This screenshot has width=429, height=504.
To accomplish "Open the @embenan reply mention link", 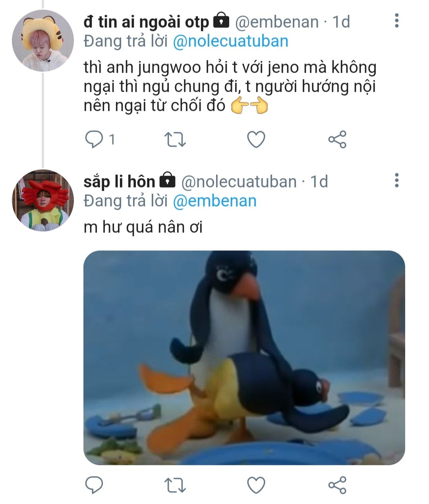I will (x=215, y=201).
